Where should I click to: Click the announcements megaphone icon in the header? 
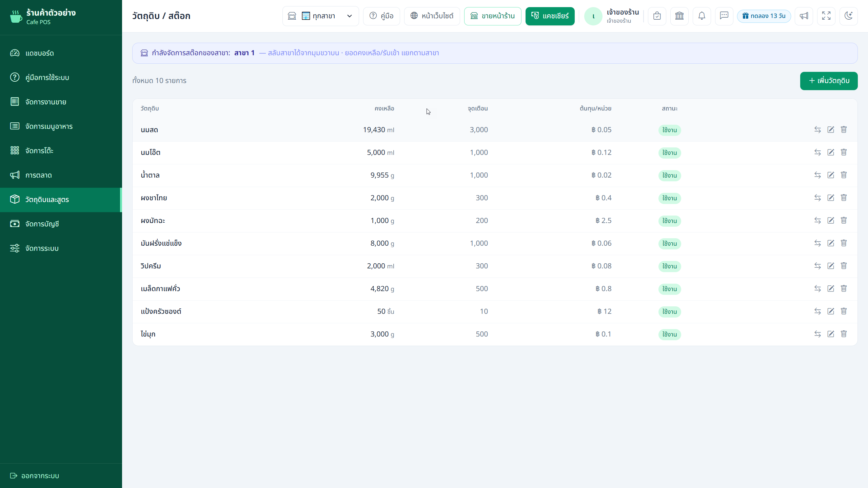(804, 16)
